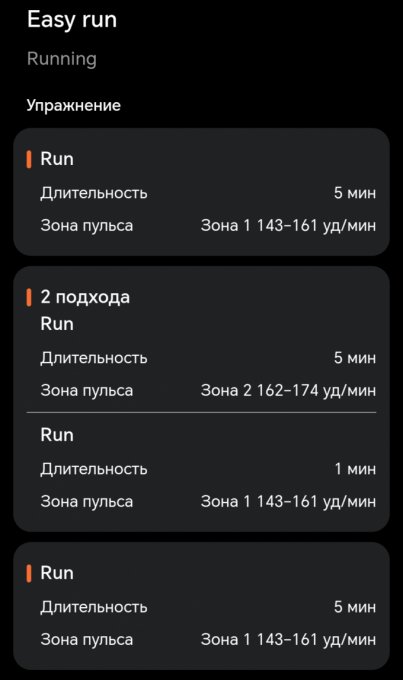Tap Длительность label in the recovery Run

94,469
